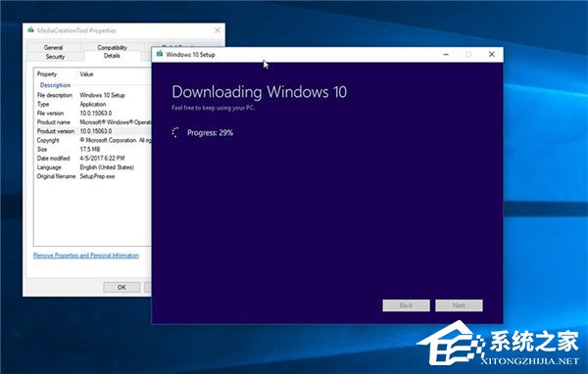Select the Size property row
Screen dimensions: 588x374
93,149
